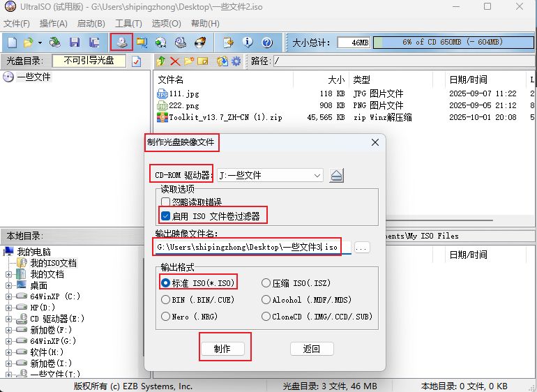Click the New file toolbar icon

point(12,43)
